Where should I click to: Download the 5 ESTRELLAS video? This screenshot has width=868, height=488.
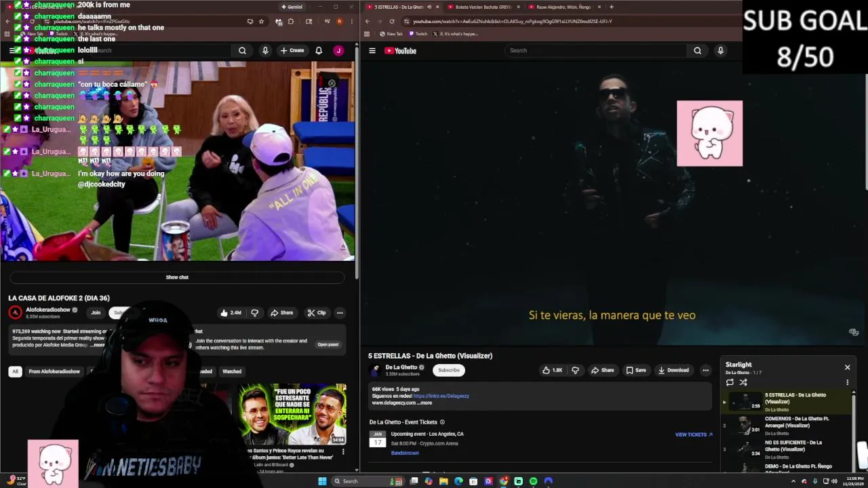(x=673, y=370)
